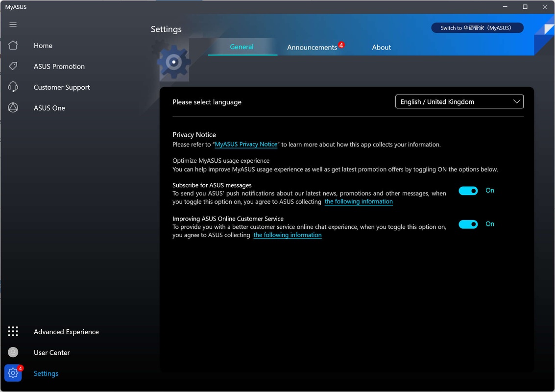The height and width of the screenshot is (392, 555).
Task: Open Advanced Experience menu item
Action: click(66, 332)
